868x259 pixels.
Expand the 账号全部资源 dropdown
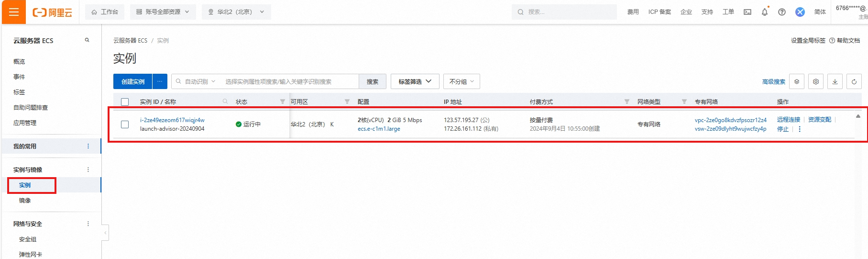(163, 12)
